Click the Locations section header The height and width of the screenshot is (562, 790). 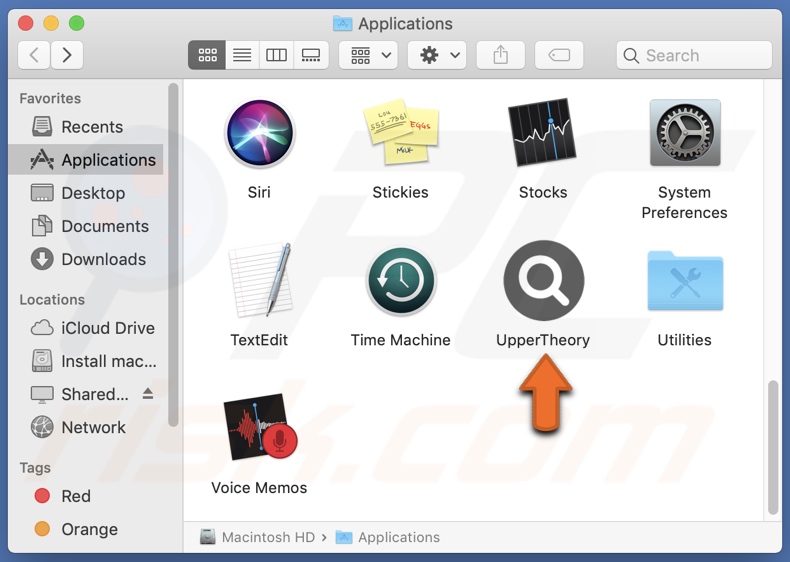pyautogui.click(x=52, y=299)
